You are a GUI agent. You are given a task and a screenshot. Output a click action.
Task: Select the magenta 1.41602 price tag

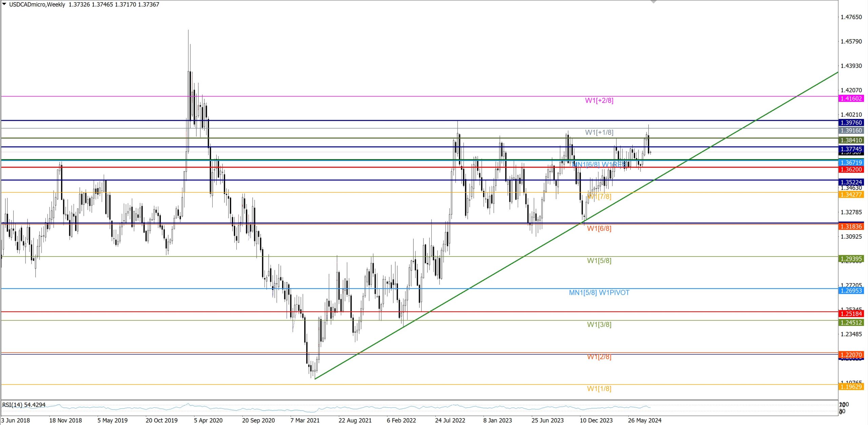tap(851, 98)
